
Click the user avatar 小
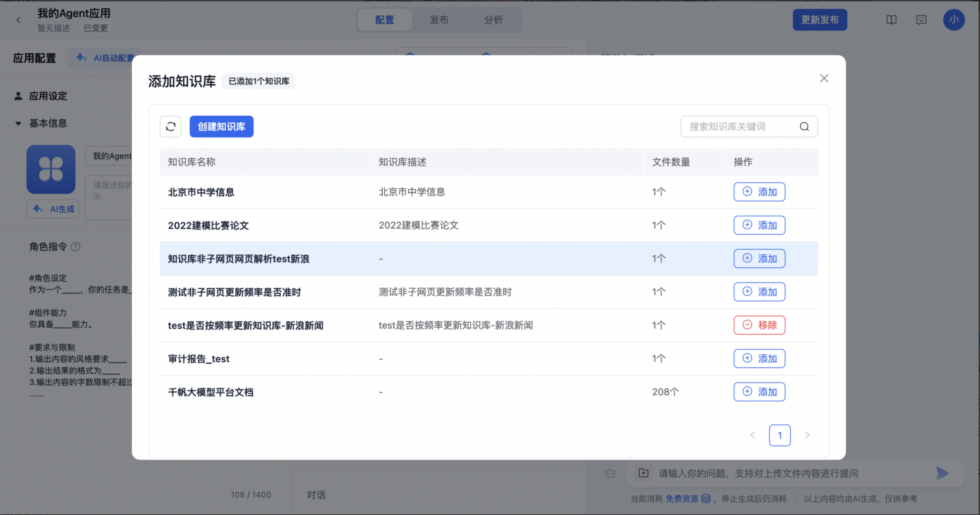[x=954, y=20]
